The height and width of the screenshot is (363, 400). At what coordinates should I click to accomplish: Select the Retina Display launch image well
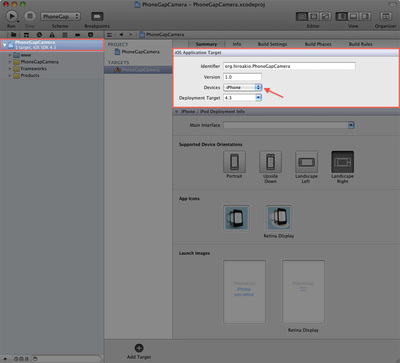point(303,292)
